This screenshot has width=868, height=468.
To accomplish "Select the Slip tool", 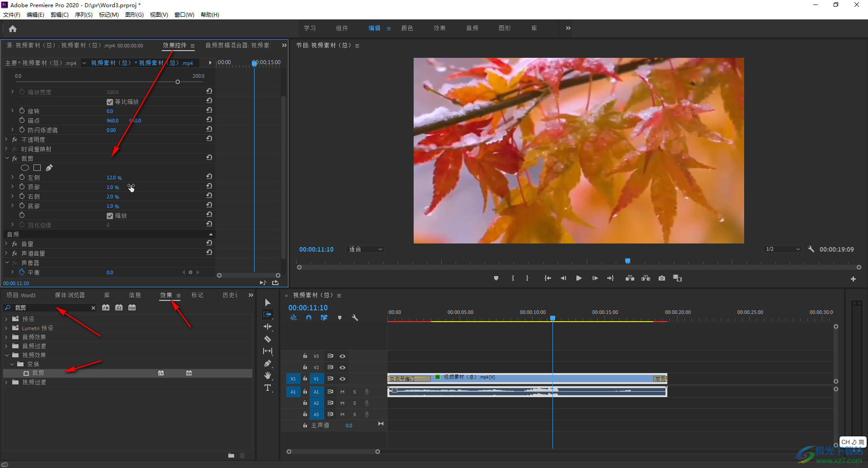I will coord(268,351).
